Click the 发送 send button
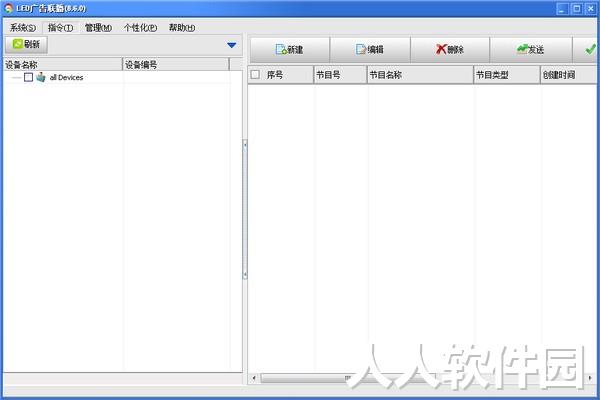This screenshot has height=400, width=600. click(531, 49)
